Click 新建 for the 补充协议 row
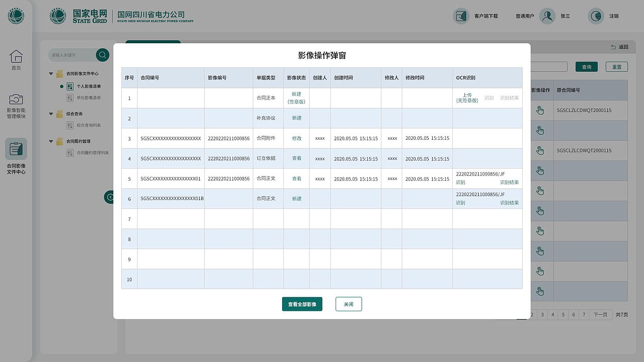The image size is (644, 362). (297, 118)
